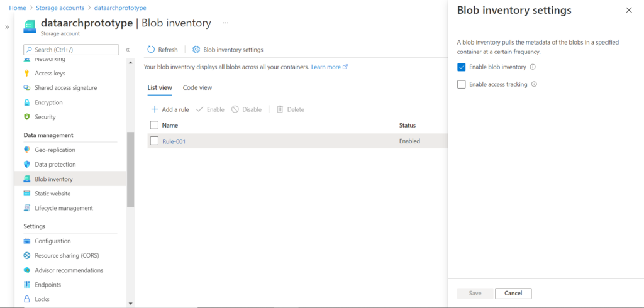Click the Delete trash can icon
Viewport: 644px width, 308px height.
point(280,109)
